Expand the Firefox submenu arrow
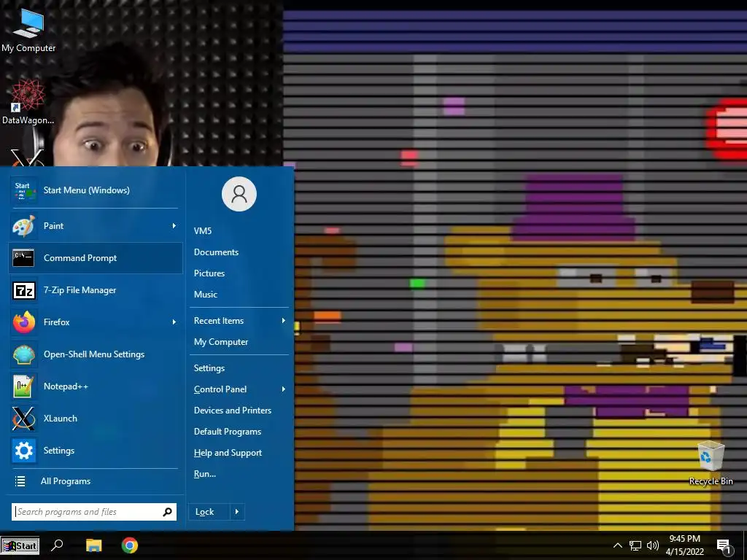Screen dimensions: 747x560 click(174, 322)
